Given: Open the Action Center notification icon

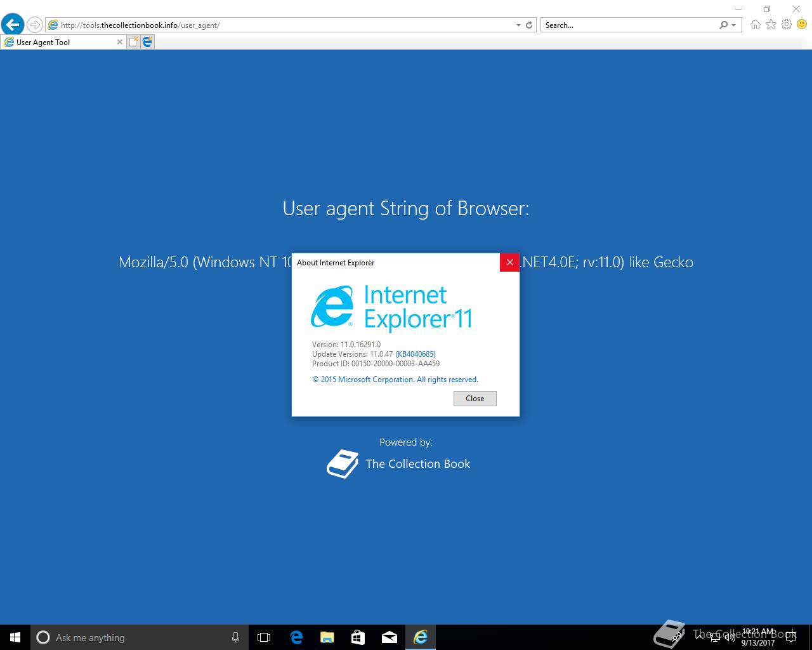Looking at the screenshot, I should click(x=790, y=637).
